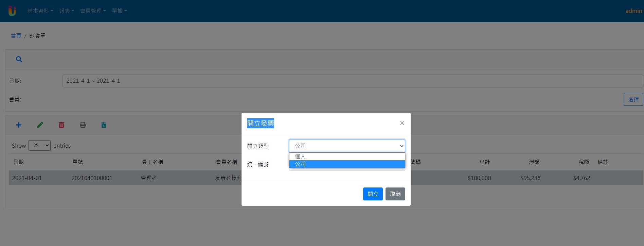The width and height of the screenshot is (644, 246).
Task: Close the 開立發票 dialog with X
Action: tap(402, 123)
